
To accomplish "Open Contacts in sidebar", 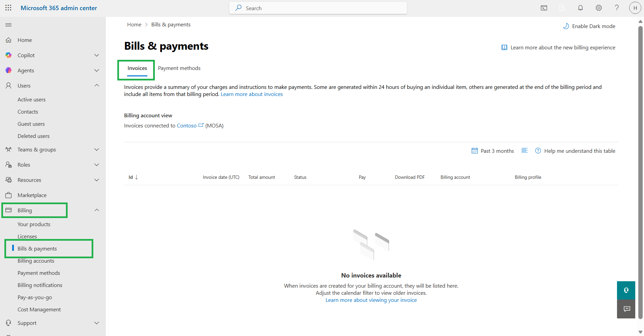I will (28, 112).
